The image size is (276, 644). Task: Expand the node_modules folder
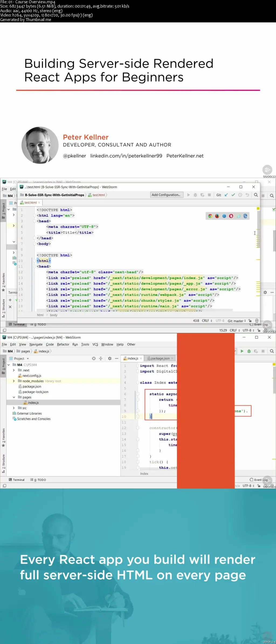click(x=14, y=381)
